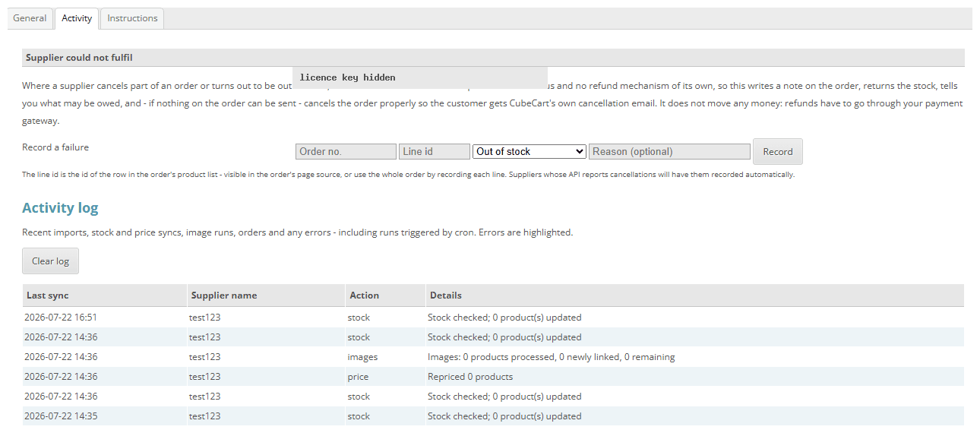Viewport: 980px width, 433px height.
Task: Click the Images: 0 products processed details
Action: click(x=551, y=357)
